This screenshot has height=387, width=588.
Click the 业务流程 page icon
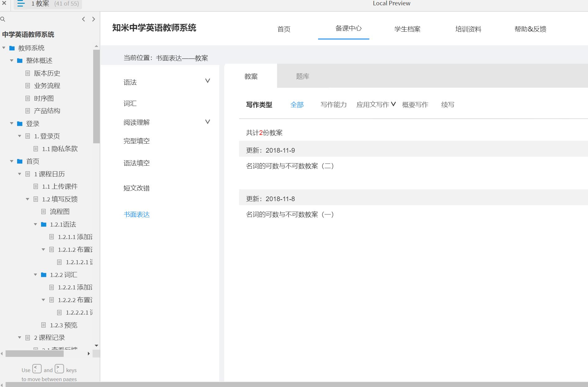[x=28, y=85]
